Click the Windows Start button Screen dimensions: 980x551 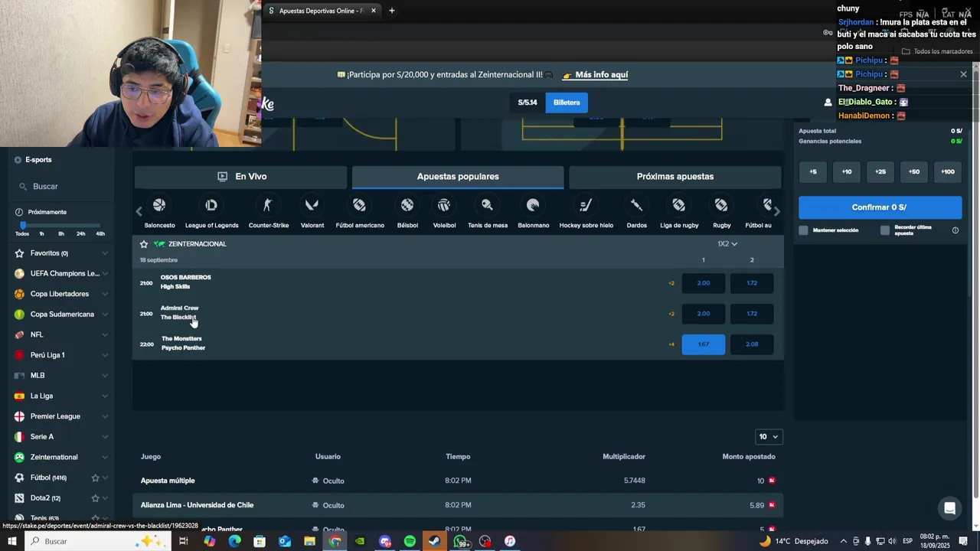(12, 541)
